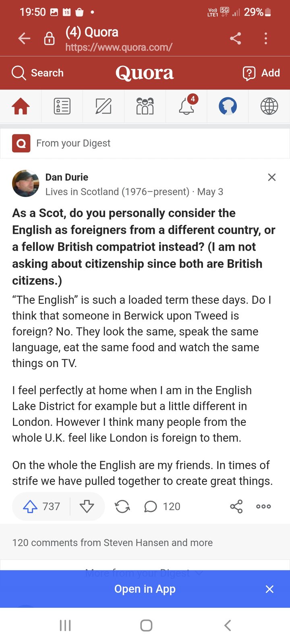Open the Spaces people icon
Viewport: 290px width, 644px height.
pos(145,106)
